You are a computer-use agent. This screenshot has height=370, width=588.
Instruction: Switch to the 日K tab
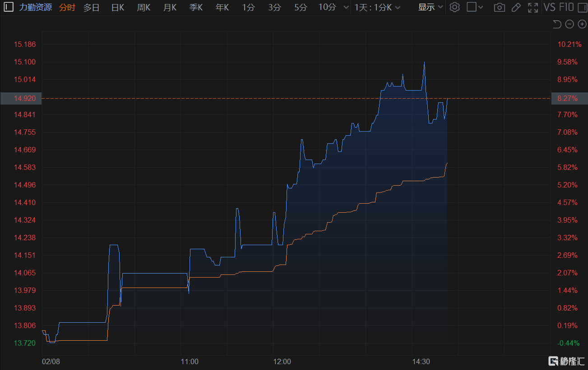[118, 7]
